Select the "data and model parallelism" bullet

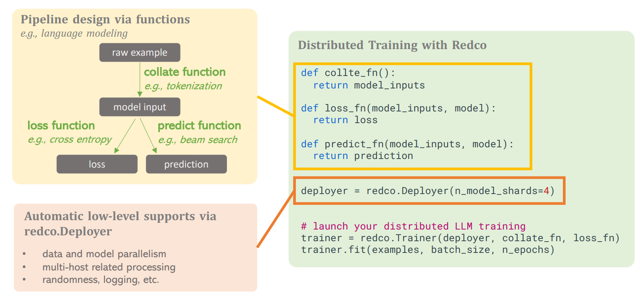(104, 254)
